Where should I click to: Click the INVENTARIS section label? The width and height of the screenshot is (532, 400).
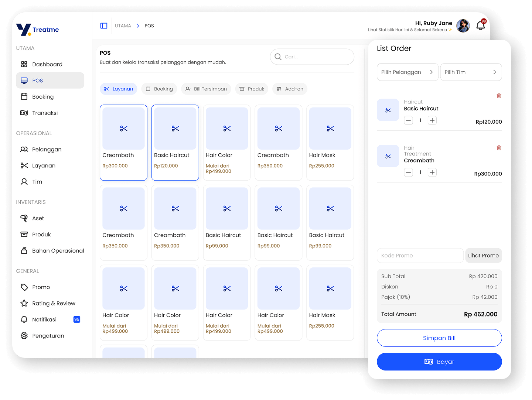(31, 202)
